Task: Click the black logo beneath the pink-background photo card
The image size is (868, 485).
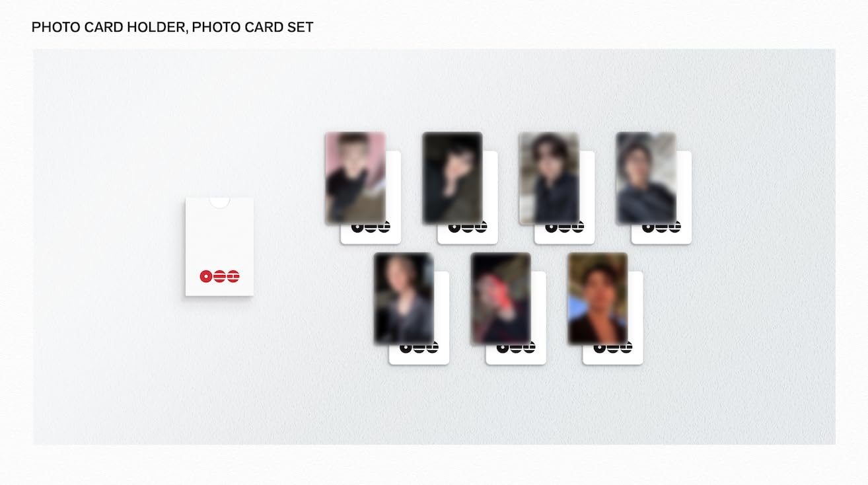Action: [371, 227]
